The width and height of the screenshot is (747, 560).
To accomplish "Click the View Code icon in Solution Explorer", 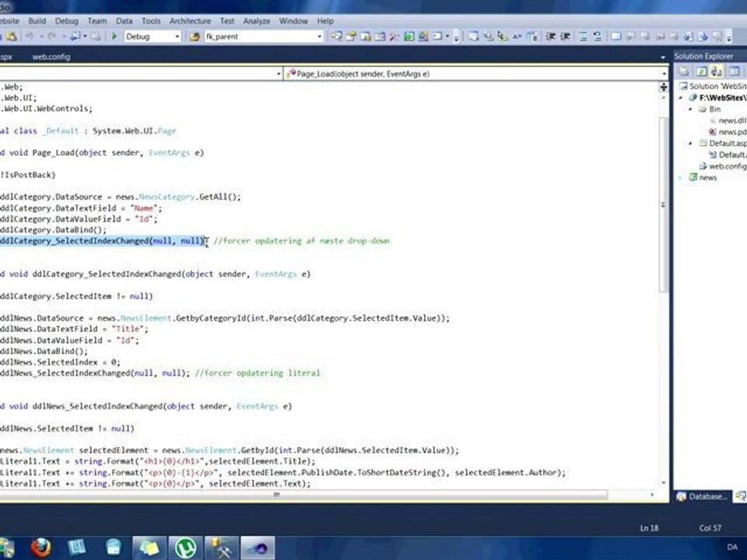I will [x=734, y=72].
